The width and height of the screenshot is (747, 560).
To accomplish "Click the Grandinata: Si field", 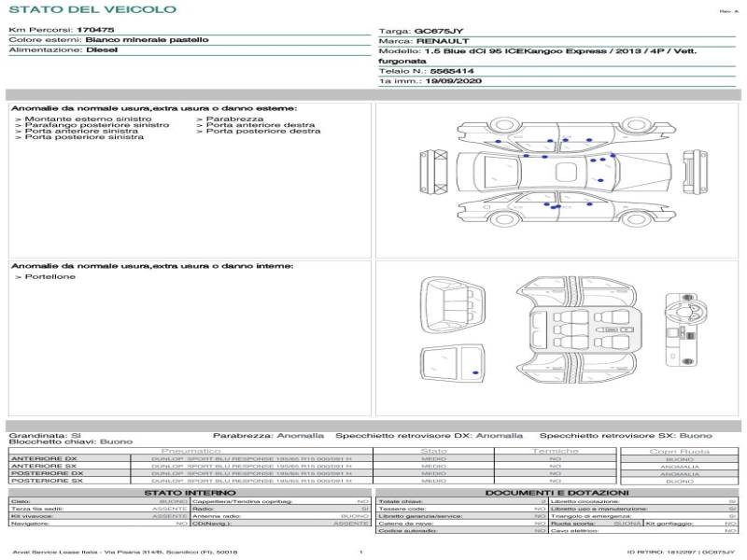I will pyautogui.click(x=45, y=436).
